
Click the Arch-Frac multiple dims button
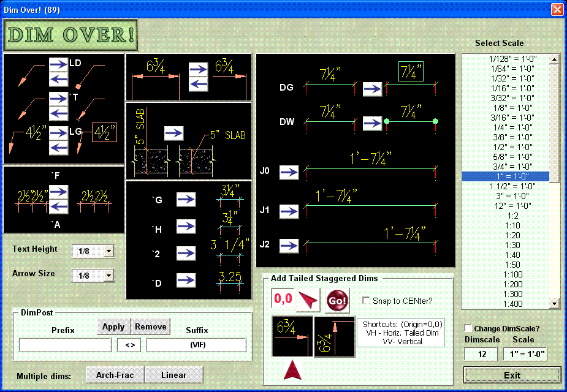115,375
